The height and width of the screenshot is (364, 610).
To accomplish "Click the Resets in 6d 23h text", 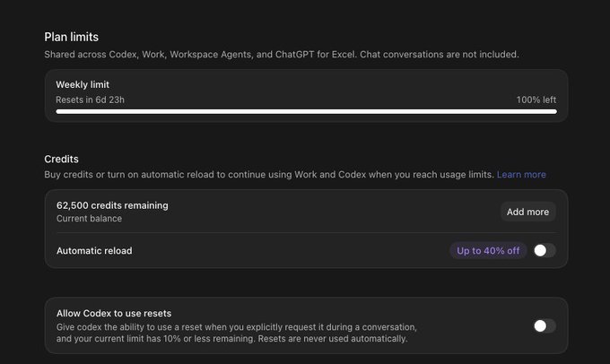I will coord(91,100).
